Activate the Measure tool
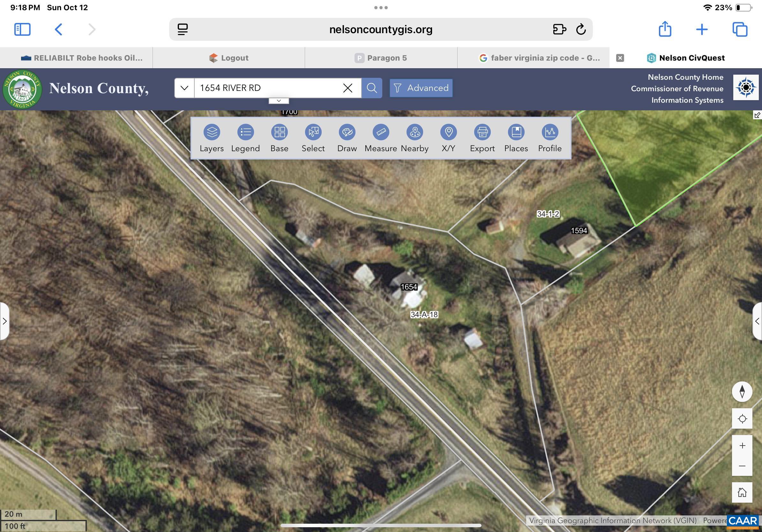Image resolution: width=762 pixels, height=532 pixels. click(381, 133)
